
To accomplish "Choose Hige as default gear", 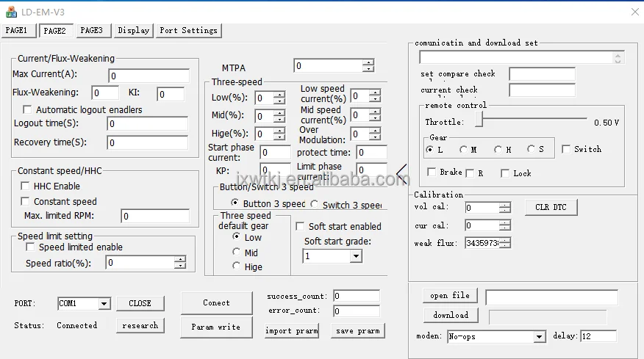I will 236,266.
